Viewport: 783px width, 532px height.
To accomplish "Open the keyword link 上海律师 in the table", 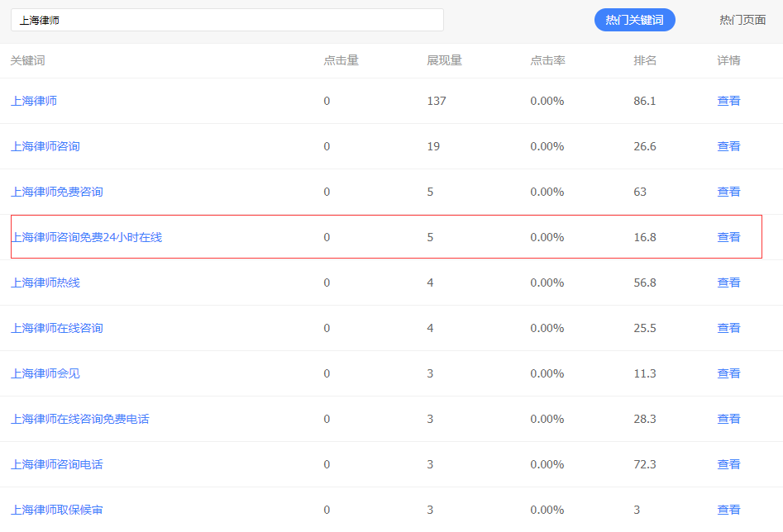I will point(34,101).
